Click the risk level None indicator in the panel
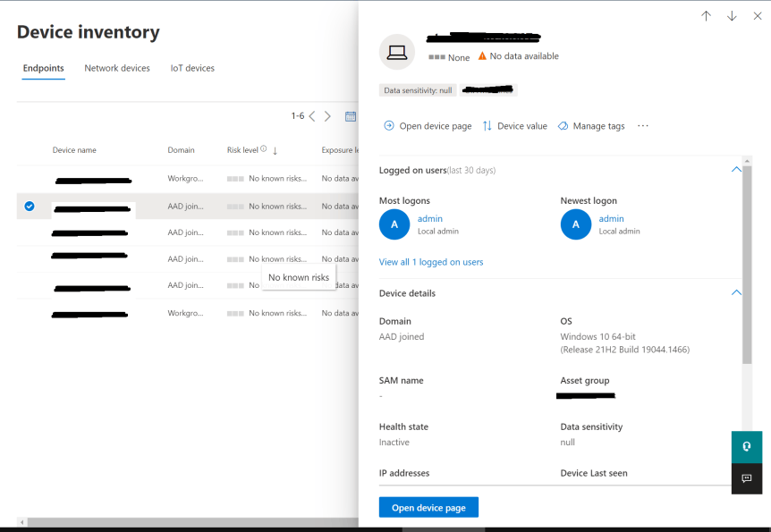Image resolution: width=771 pixels, height=532 pixels. (449, 57)
